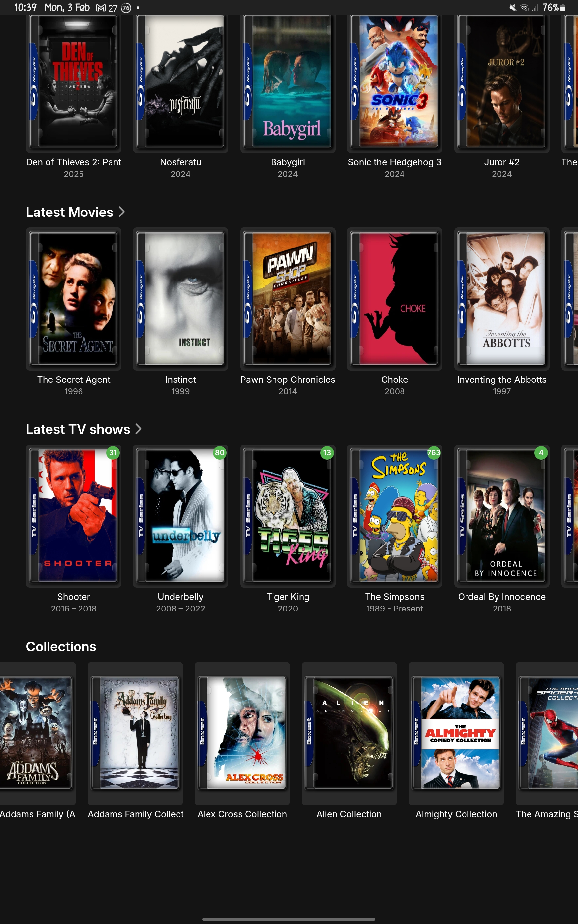
Task: Select the title text 'Nosferatu'
Action: pos(180,162)
